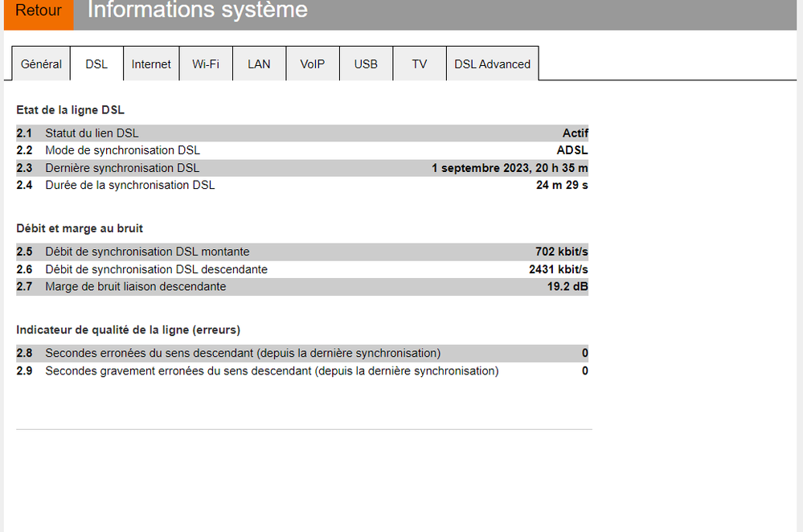Screen dimensions: 803x532
Task: Open the LAN tab
Action: pos(259,64)
